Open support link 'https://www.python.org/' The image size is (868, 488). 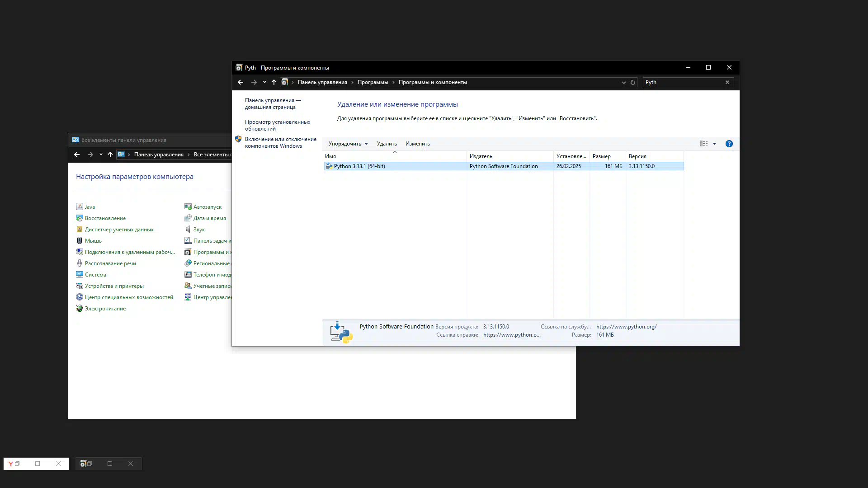[626, 327]
